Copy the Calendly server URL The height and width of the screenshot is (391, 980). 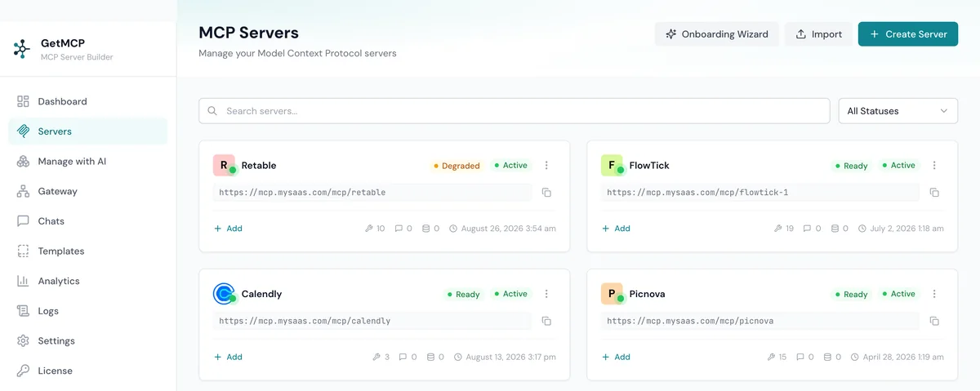pos(546,321)
